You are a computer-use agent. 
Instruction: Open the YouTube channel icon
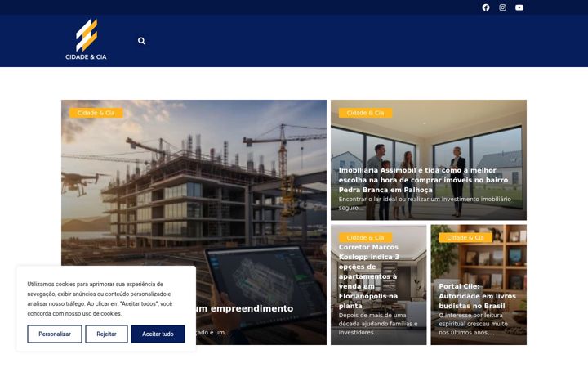tap(519, 7)
